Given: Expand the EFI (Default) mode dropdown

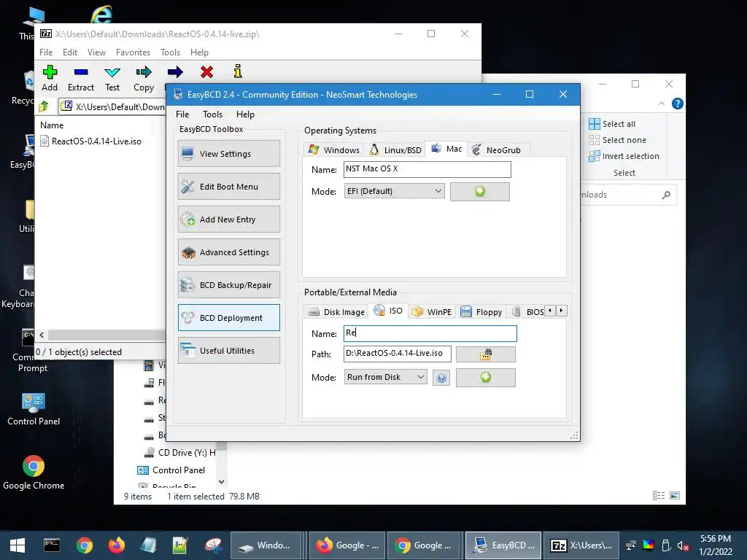Looking at the screenshot, I should click(394, 191).
